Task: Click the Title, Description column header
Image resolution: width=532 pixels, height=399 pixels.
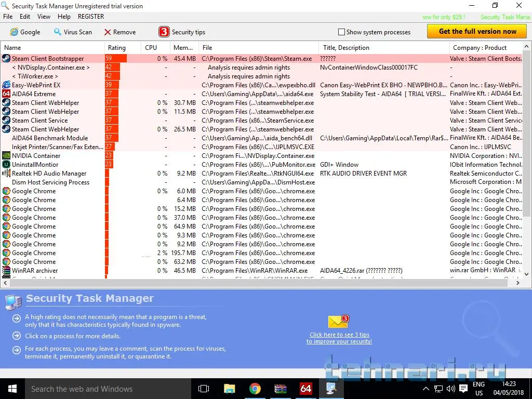Action: (x=384, y=47)
